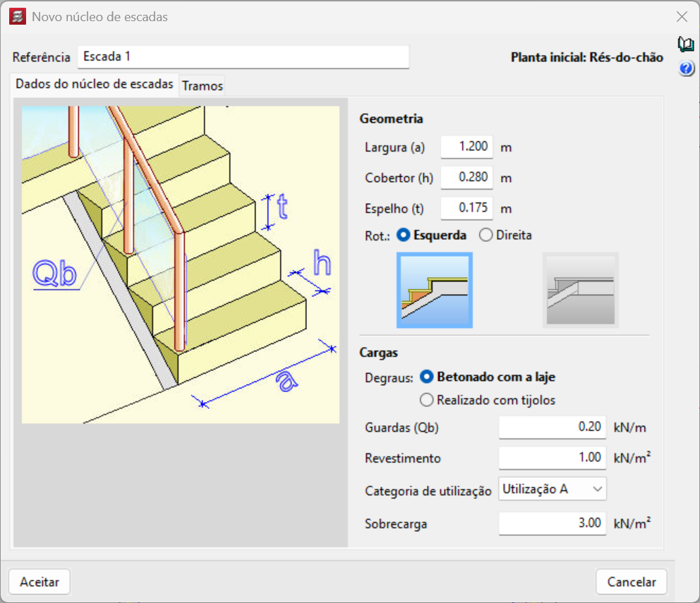Click the 'Referência' label
The height and width of the screenshot is (603, 700).
coord(41,58)
